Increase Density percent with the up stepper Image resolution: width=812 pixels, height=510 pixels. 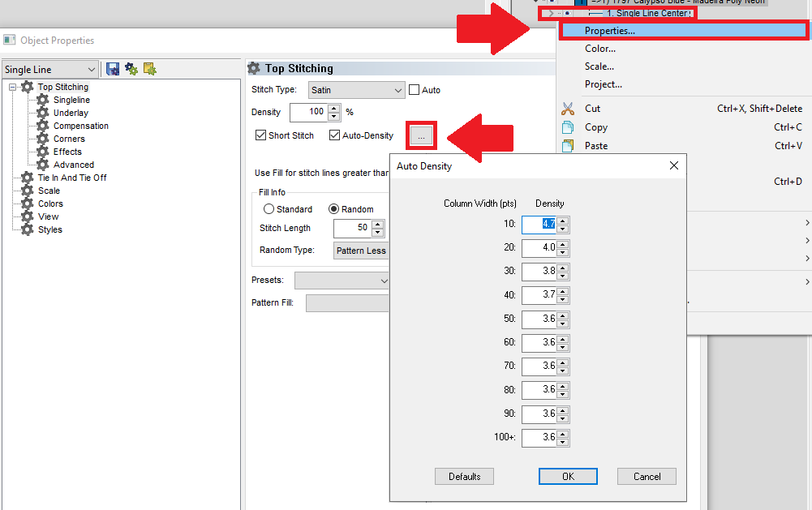(333, 108)
